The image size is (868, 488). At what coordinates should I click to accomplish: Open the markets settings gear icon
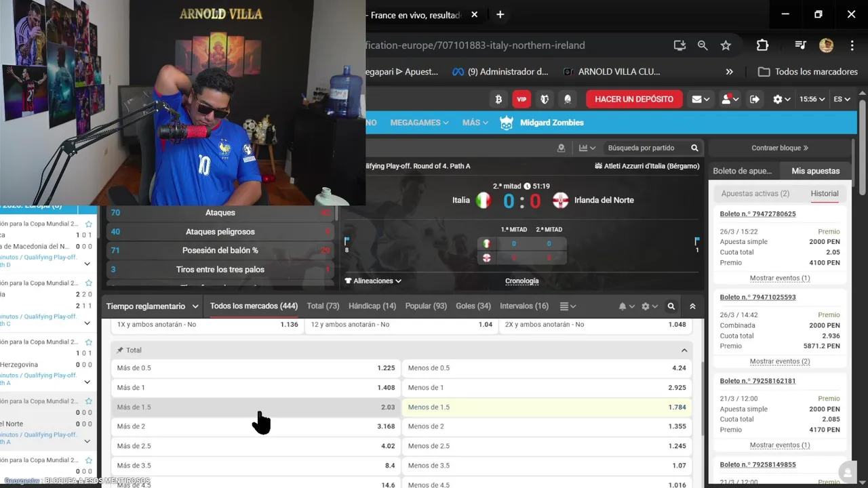(x=649, y=306)
